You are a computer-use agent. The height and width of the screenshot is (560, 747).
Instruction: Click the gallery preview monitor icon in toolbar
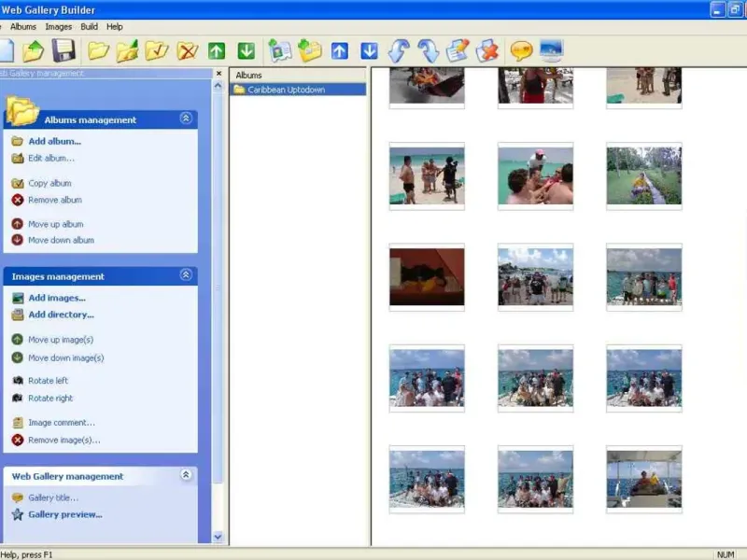coord(551,50)
